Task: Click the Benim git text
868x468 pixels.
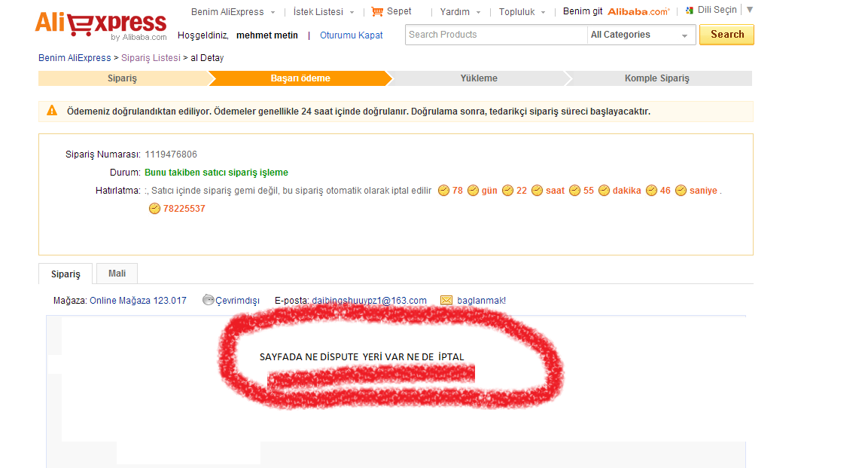Action: (x=583, y=11)
